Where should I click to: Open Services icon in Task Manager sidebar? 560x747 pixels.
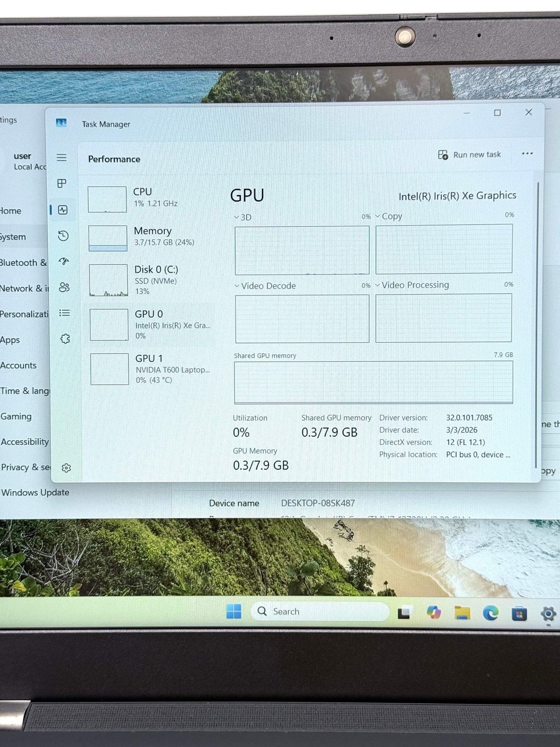(65, 338)
